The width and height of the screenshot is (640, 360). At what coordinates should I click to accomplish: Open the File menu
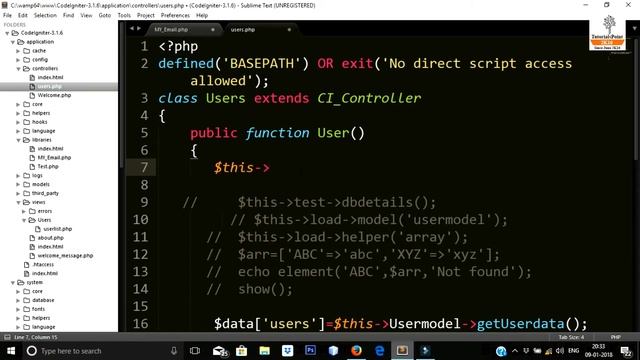click(x=7, y=16)
